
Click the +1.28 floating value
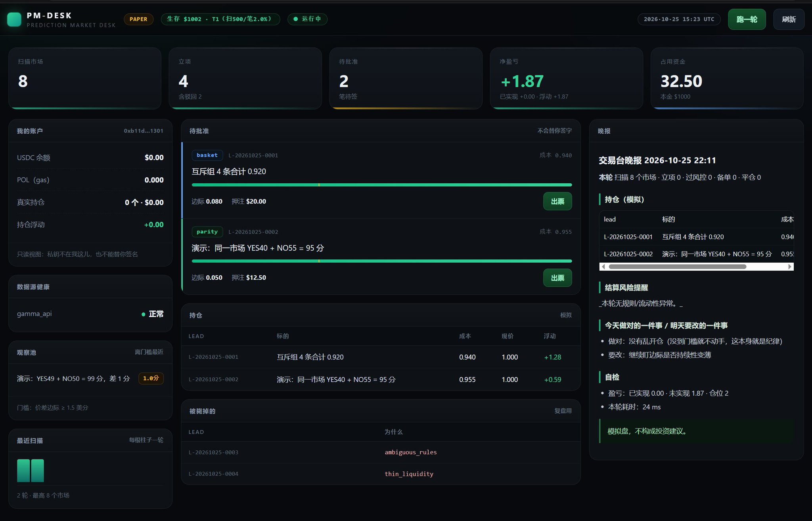point(552,357)
